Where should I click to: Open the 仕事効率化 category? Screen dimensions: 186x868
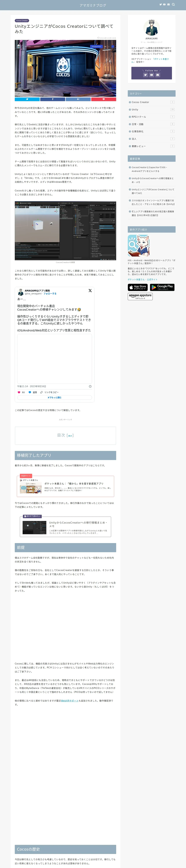click(x=152, y=131)
